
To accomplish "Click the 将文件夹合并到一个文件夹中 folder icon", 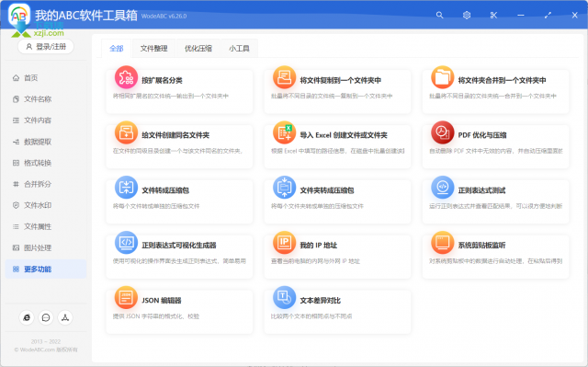I will pos(443,77).
